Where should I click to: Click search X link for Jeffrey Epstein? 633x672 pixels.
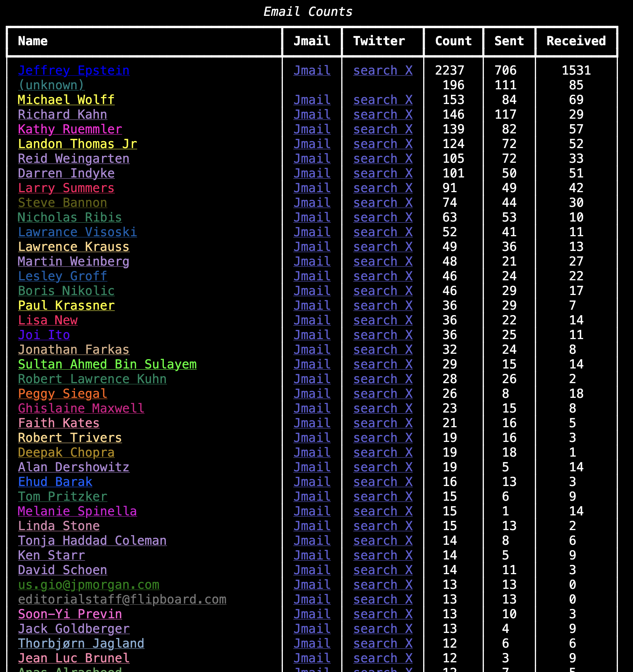[383, 70]
